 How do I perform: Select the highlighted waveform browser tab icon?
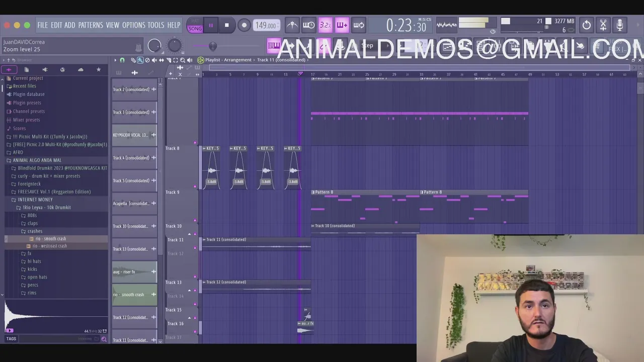[x=9, y=69]
